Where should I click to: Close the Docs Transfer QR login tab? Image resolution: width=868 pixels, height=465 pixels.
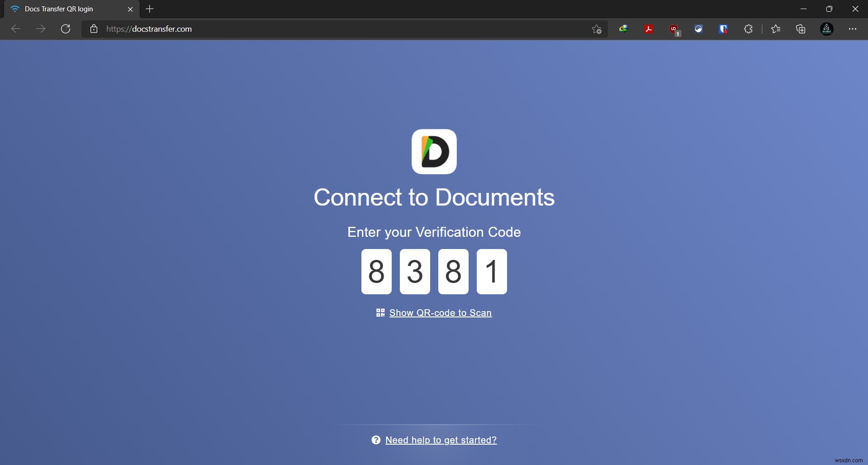(x=131, y=9)
